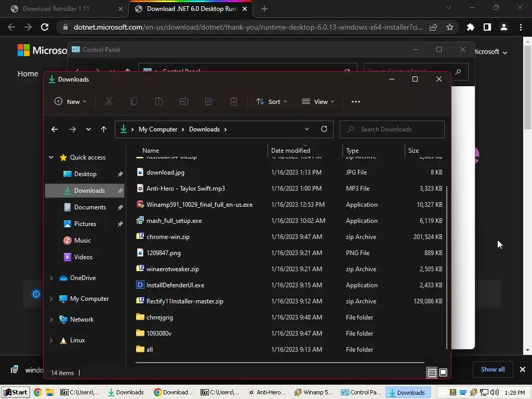The width and height of the screenshot is (532, 399).
Task: Open the Sort dropdown menu
Action: (x=271, y=101)
